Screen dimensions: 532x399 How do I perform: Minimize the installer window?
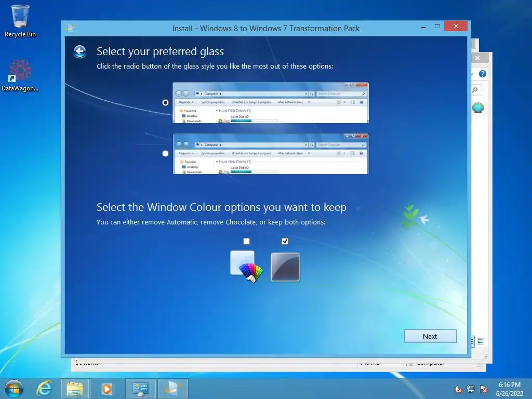(x=423, y=26)
